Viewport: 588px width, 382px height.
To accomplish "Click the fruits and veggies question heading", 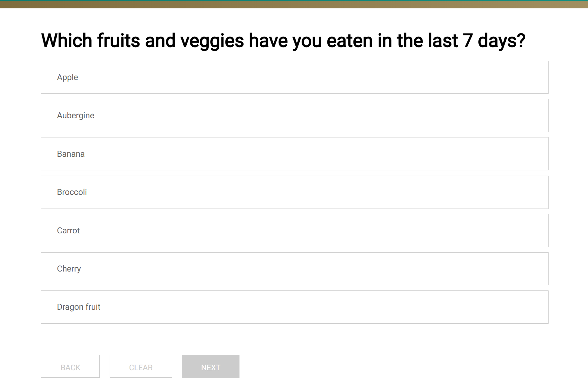I will [x=283, y=41].
